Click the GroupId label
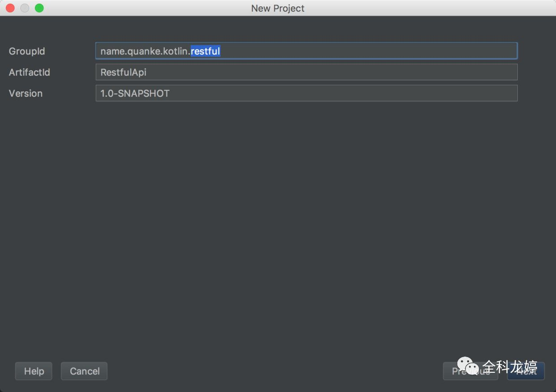The height and width of the screenshot is (392, 556). (27, 51)
